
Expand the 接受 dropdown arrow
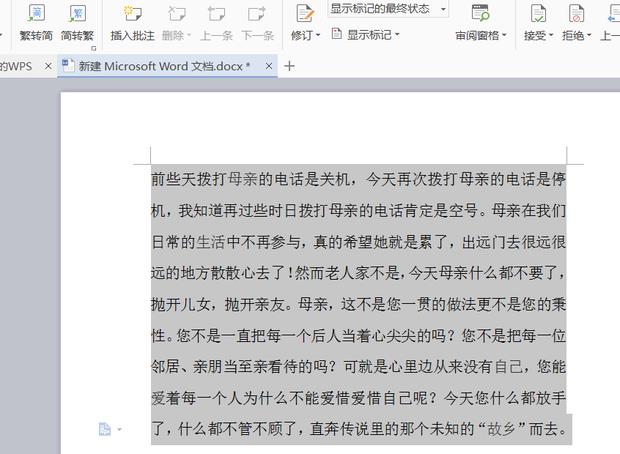tap(553, 36)
